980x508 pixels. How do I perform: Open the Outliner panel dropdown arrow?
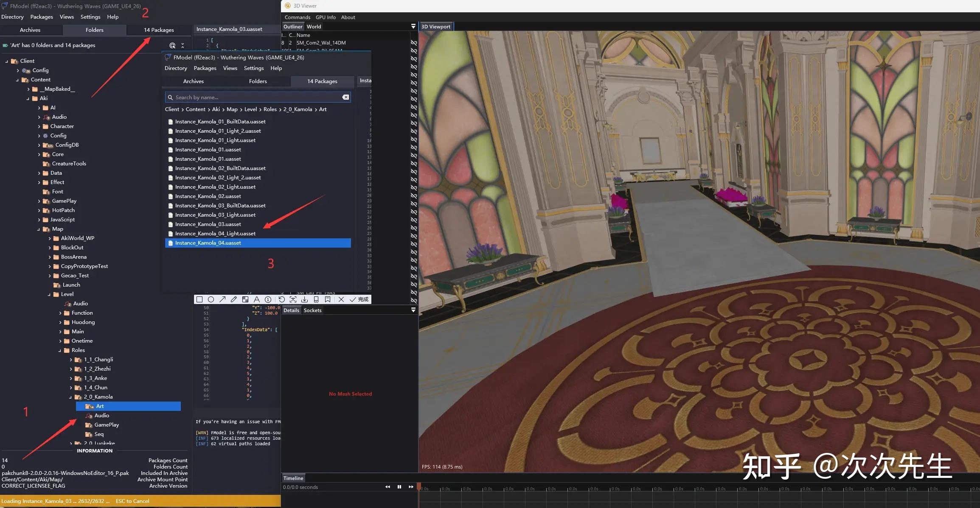(413, 26)
